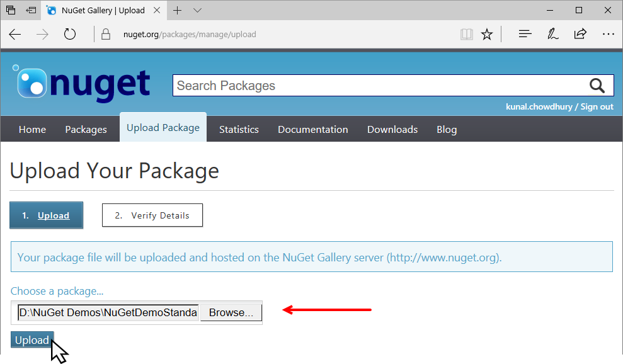623x364 pixels.
Task: Open the Edge more options ellipsis menu
Action: coord(609,34)
